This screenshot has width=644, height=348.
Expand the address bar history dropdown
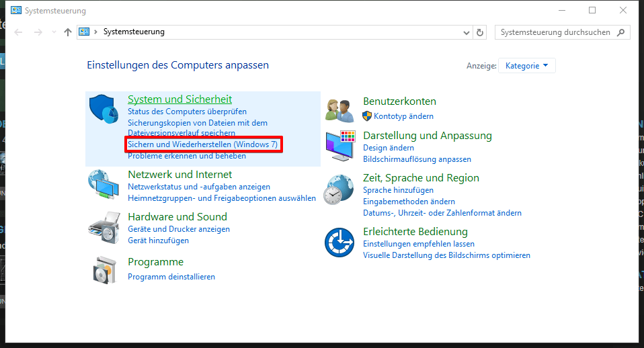pos(466,32)
